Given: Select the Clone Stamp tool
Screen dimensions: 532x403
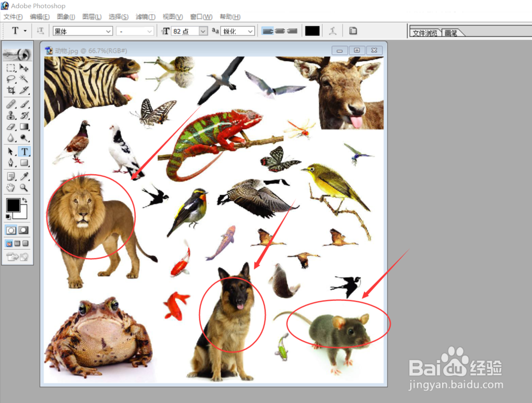Looking at the screenshot, I should 11,116.
